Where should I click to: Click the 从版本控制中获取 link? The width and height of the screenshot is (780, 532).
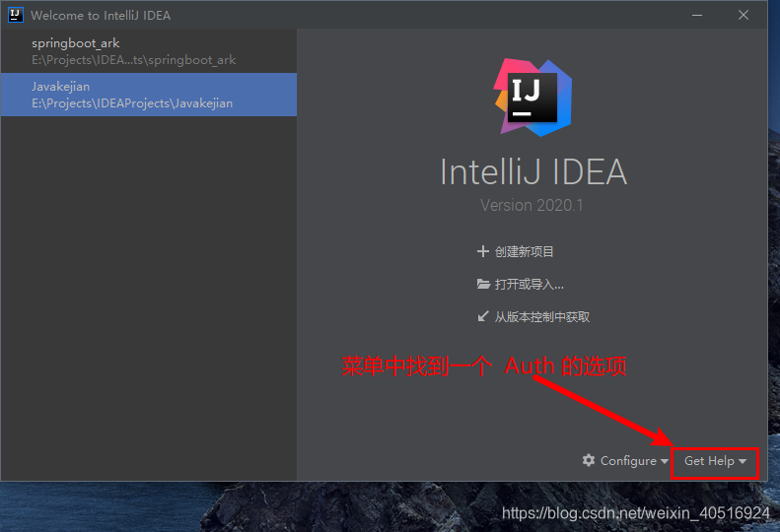pos(542,317)
